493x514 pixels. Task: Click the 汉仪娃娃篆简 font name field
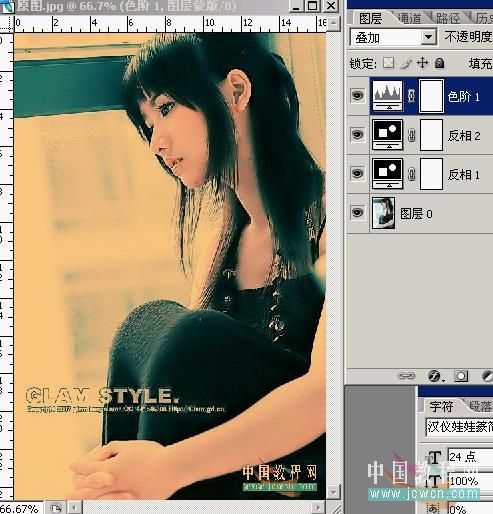click(459, 427)
